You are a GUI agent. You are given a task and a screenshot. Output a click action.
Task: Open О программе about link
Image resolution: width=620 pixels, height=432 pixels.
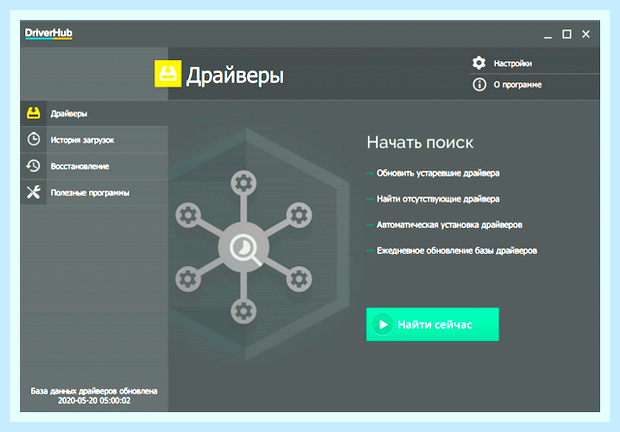coord(517,85)
